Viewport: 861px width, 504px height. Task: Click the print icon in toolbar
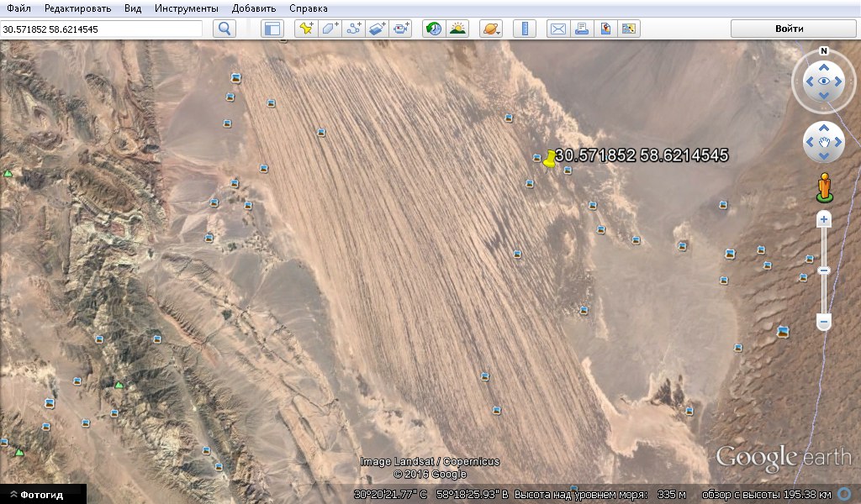[582, 29]
